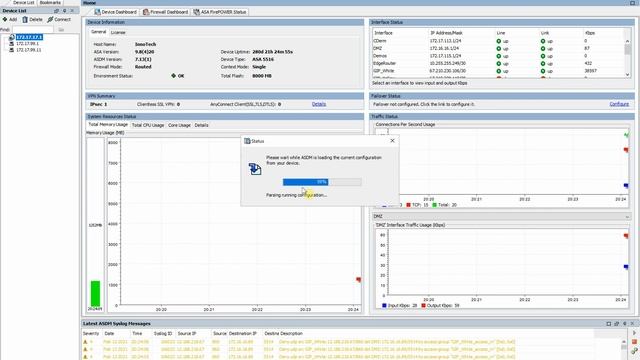Click the Destination IP column header
This screenshot has height=360, width=640.
242,333
